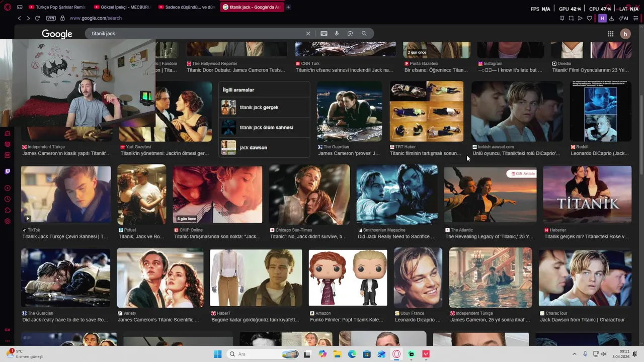
Task: Open Amazon Funko Pop Titanik image
Action: pos(348,278)
